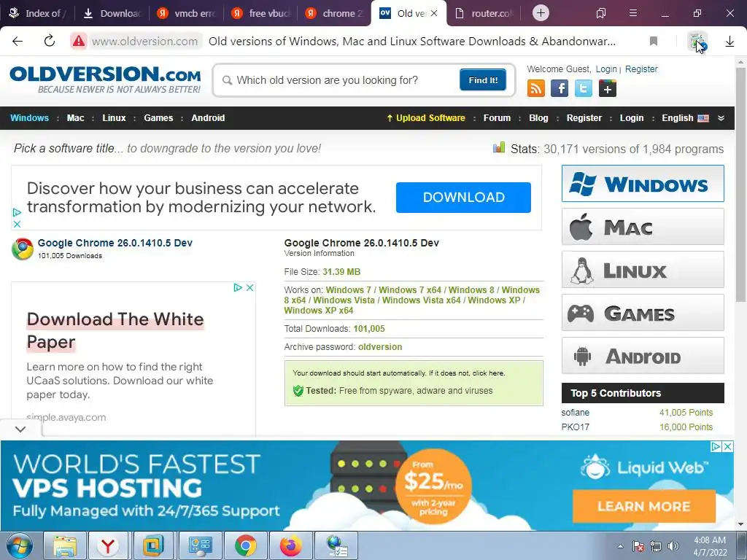Open the Facebook icon link
The image size is (747, 560).
(560, 88)
